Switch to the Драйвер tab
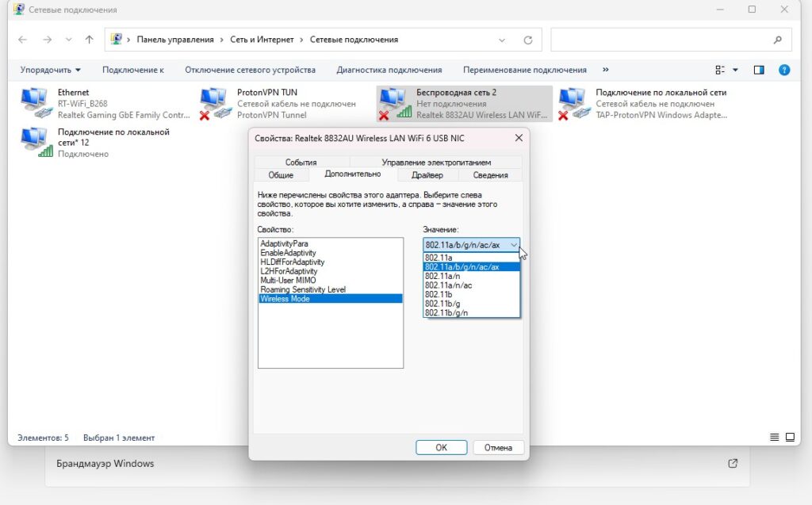The image size is (812, 505). click(428, 174)
